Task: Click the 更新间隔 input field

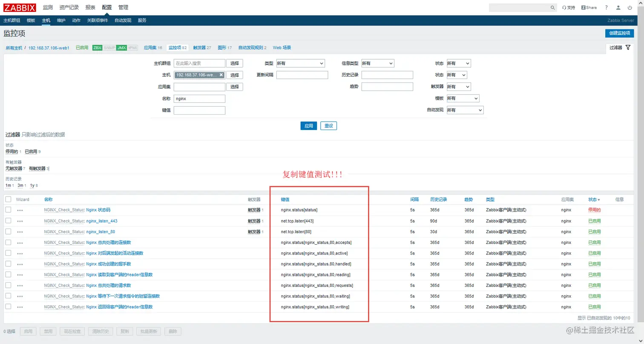Action: point(302,75)
